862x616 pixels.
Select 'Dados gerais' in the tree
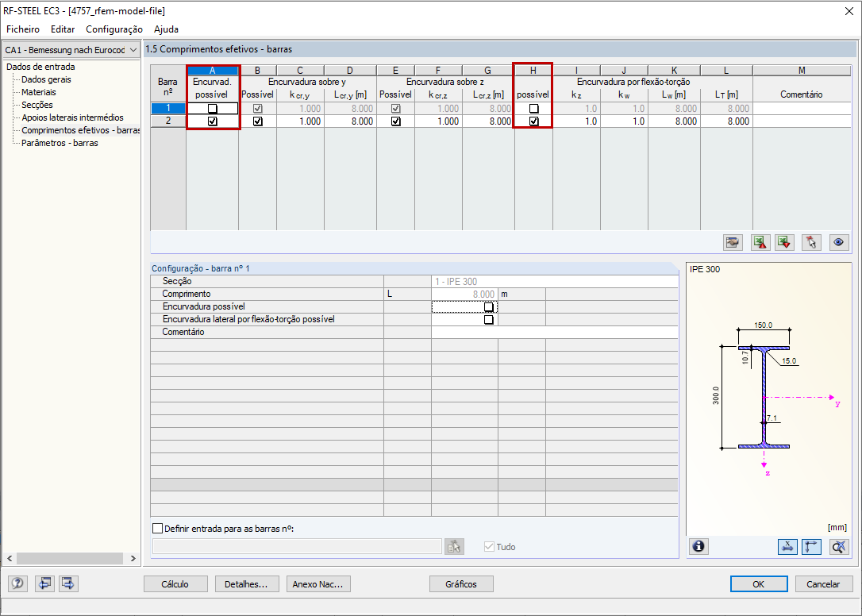(46, 79)
